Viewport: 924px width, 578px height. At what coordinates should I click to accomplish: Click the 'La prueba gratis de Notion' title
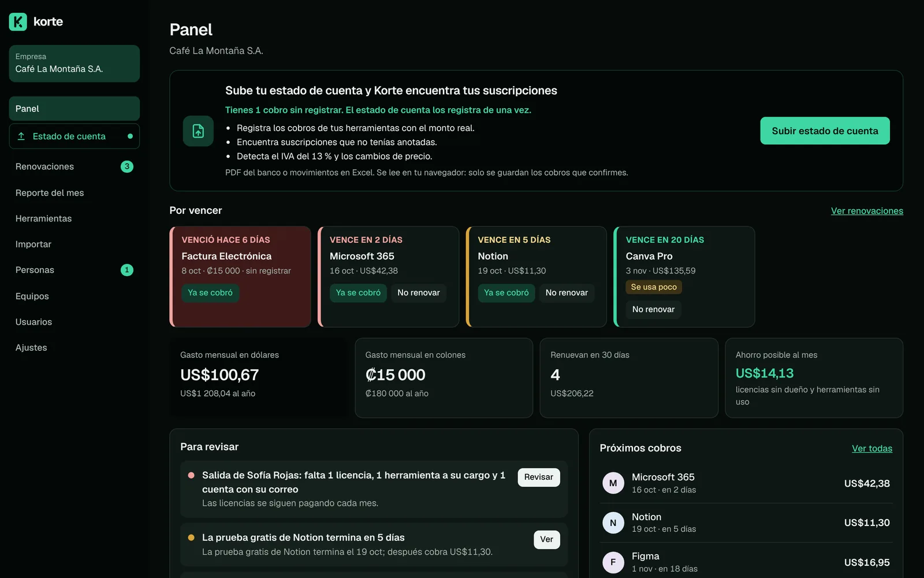tap(303, 538)
